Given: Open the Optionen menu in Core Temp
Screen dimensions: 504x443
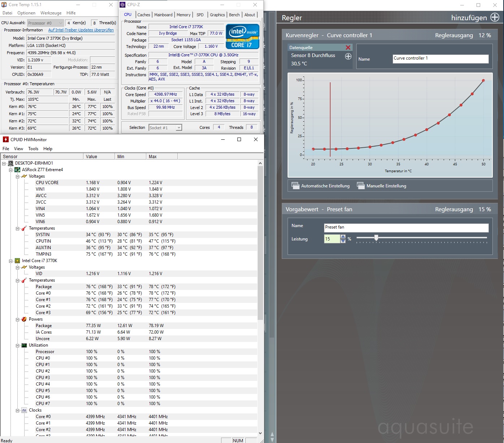Looking at the screenshot, I should pyautogui.click(x=26, y=13).
